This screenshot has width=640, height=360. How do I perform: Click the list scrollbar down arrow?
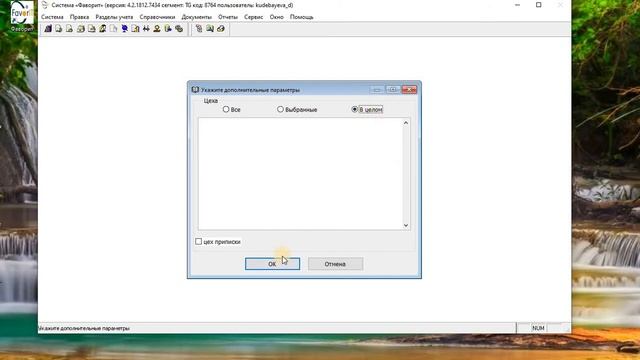click(406, 225)
